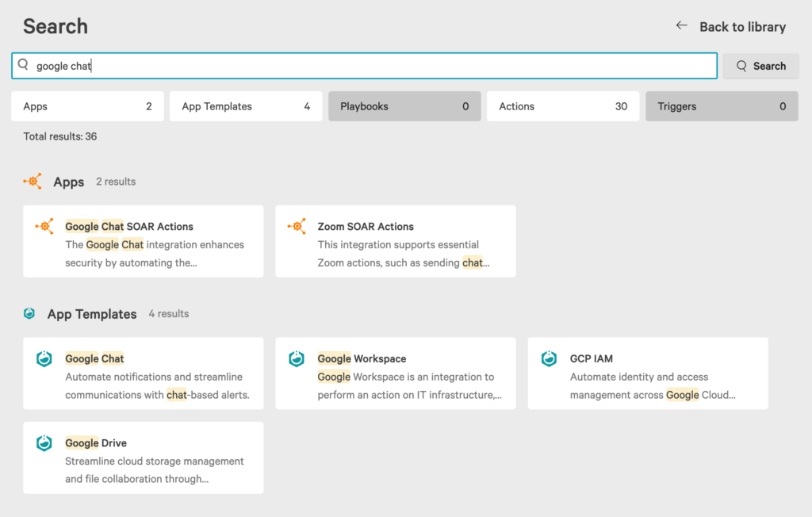Click Zoom description mentioning sending chat
The height and width of the screenshot is (517, 812).
point(404,254)
